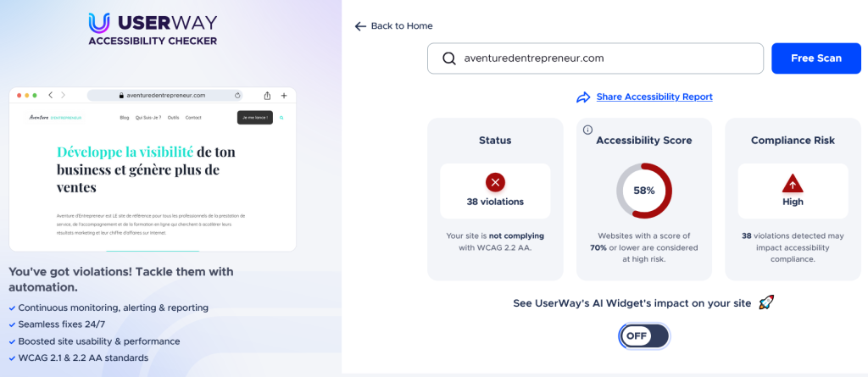Click the green macOS dot in preview window
This screenshot has height=377, width=868.
pos(35,95)
